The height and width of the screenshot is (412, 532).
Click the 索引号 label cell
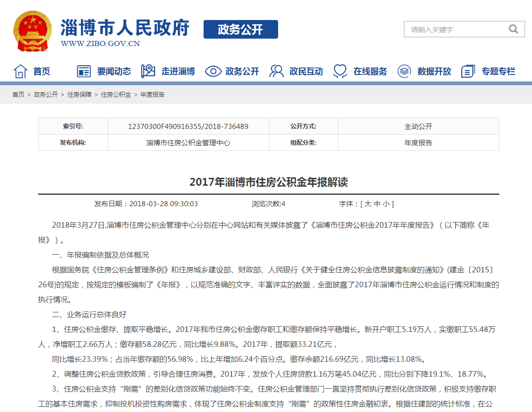point(73,127)
